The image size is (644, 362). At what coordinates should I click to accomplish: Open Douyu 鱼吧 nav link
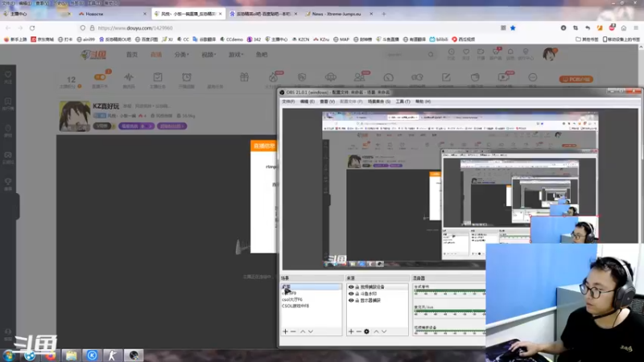click(x=262, y=55)
